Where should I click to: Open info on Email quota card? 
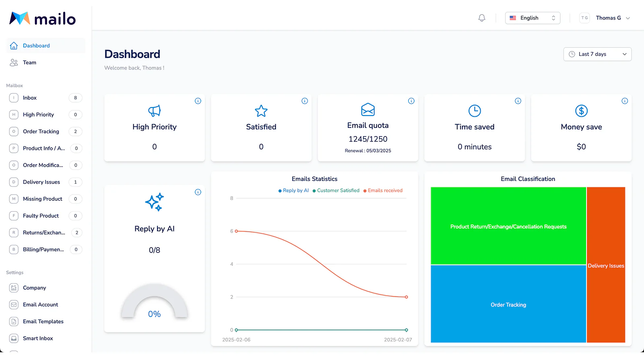pos(411,101)
